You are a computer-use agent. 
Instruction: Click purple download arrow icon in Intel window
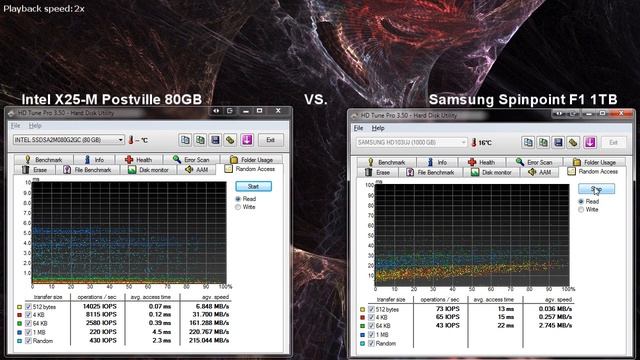[247, 140]
